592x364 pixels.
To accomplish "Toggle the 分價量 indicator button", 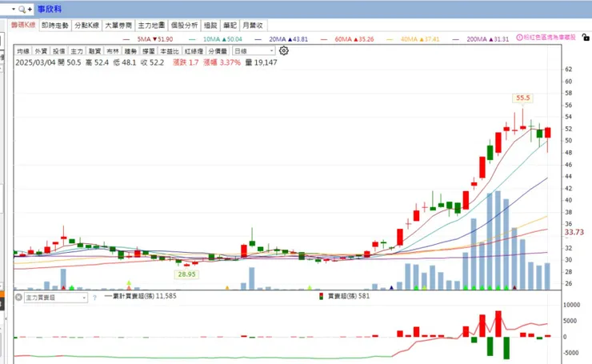I will pos(218,51).
